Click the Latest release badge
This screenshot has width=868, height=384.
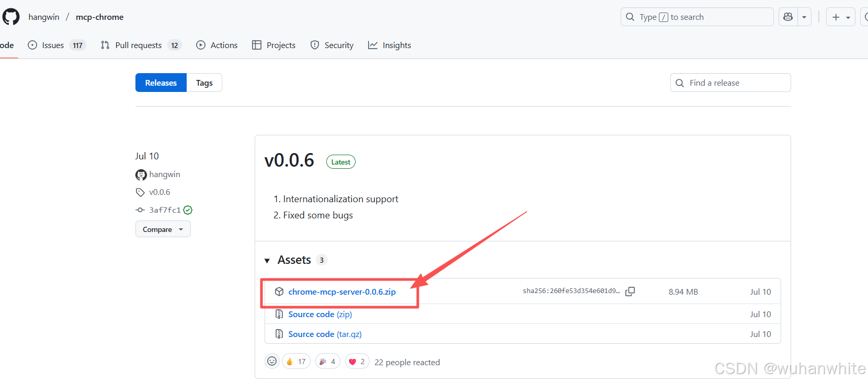pyautogui.click(x=341, y=162)
